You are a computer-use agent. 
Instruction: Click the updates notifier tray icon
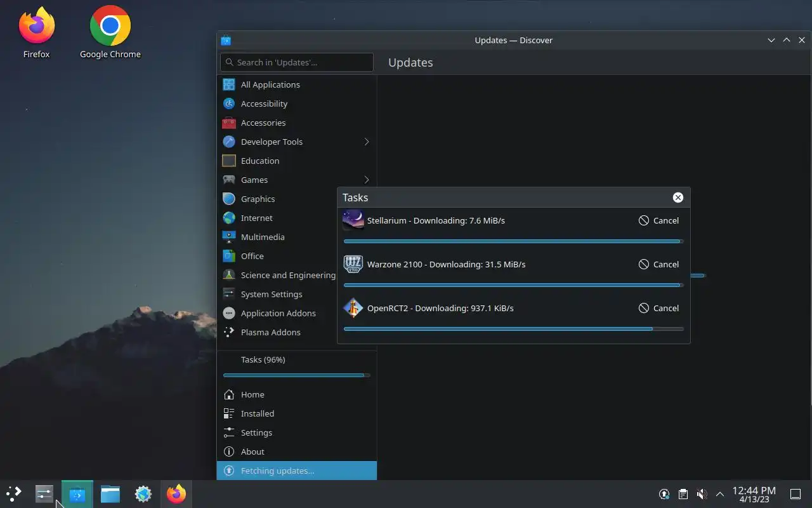pyautogui.click(x=664, y=494)
